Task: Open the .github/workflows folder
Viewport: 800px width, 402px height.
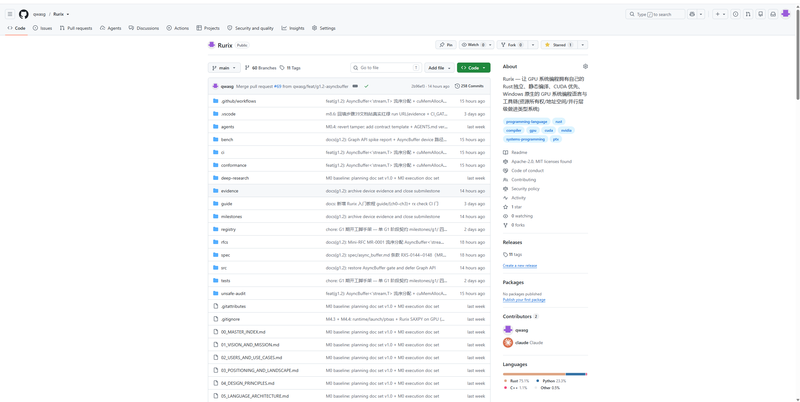Action: (x=238, y=101)
